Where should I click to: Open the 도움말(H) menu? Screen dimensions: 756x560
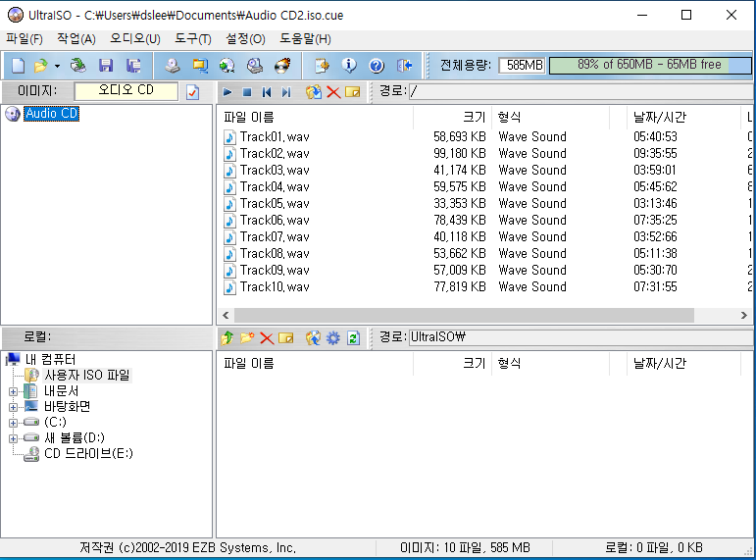coord(305,39)
